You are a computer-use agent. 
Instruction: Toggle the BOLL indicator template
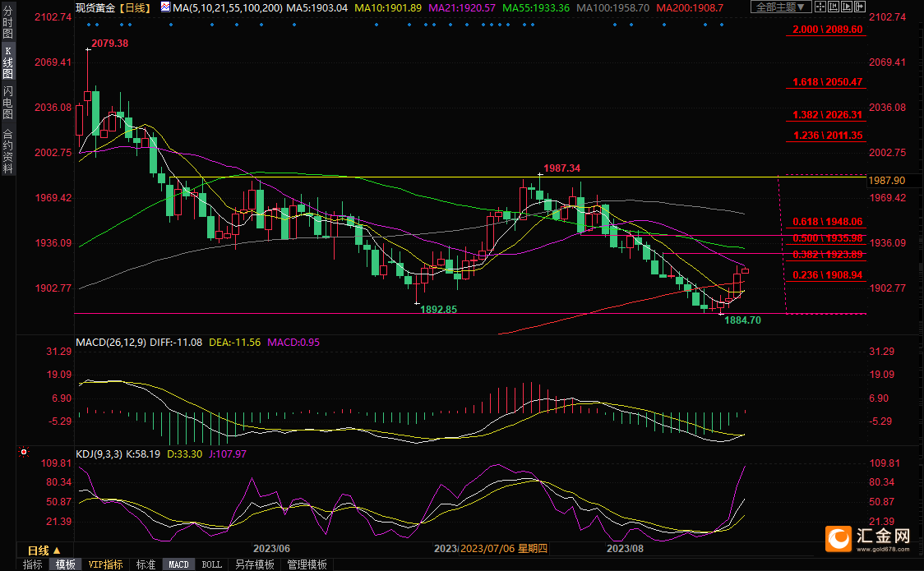coord(211,564)
